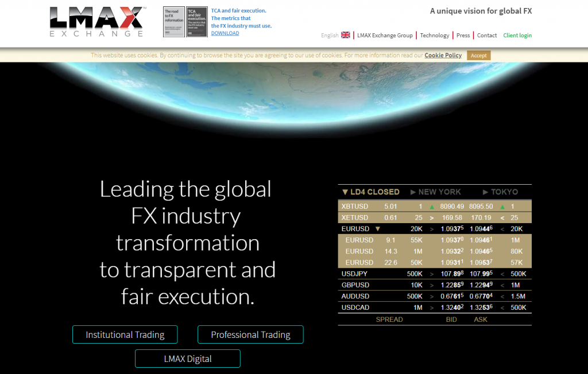Click the LMAX Exchange logo
This screenshot has width=588, height=374.
coord(98,22)
